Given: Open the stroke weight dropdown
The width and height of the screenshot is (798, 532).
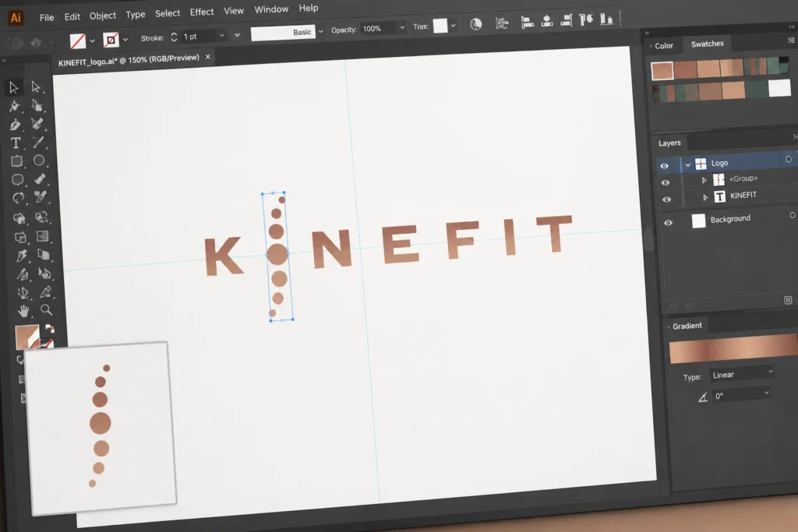Looking at the screenshot, I should (x=222, y=36).
